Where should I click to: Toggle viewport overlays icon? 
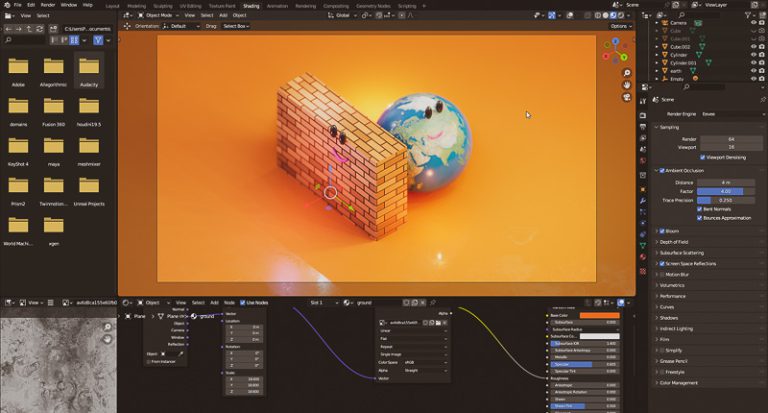coord(570,15)
